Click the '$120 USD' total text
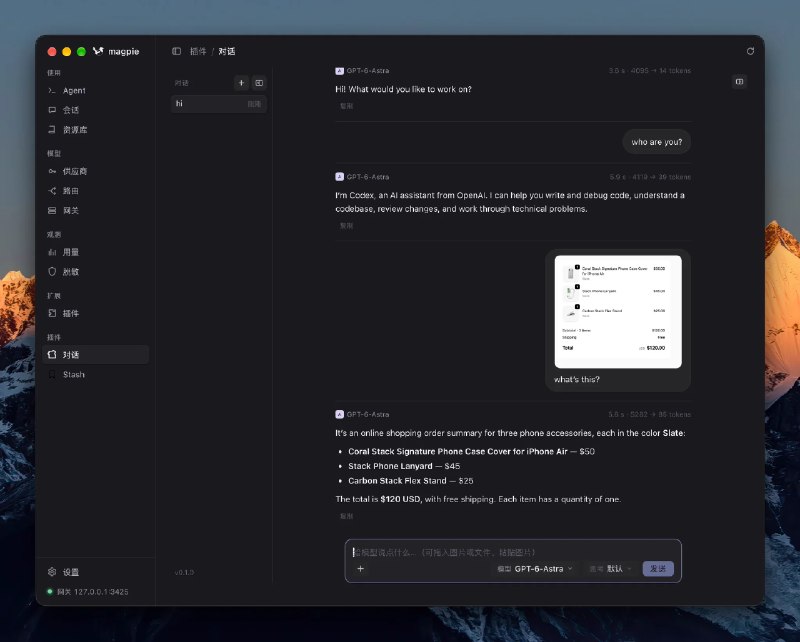This screenshot has width=800, height=642. coord(401,499)
